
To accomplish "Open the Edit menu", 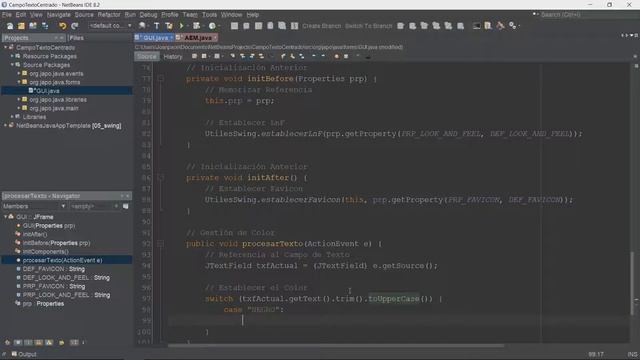I will 21,15.
